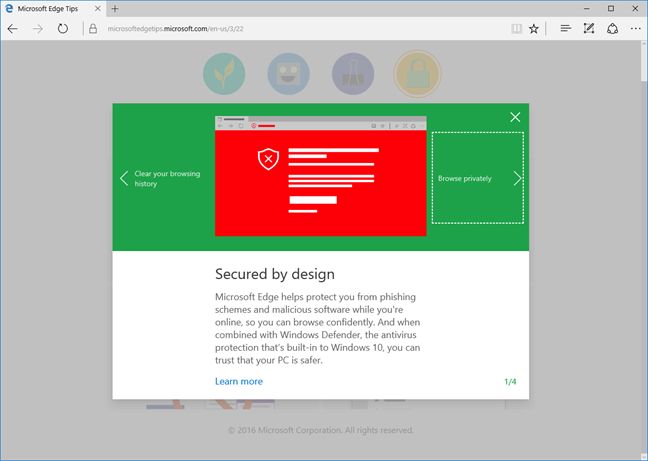Screen dimensions: 648x461
Task: Select the purple binder clip category circle
Action: click(353, 74)
